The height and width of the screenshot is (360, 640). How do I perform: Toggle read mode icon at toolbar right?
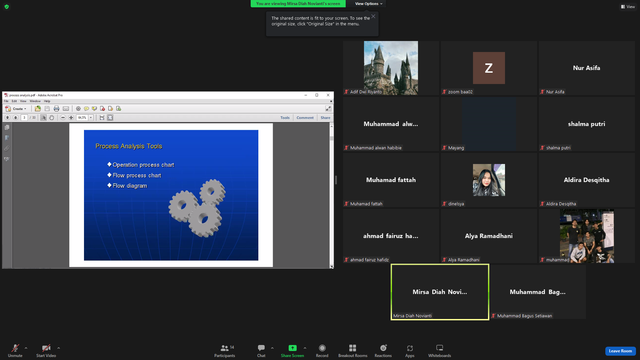[328, 109]
